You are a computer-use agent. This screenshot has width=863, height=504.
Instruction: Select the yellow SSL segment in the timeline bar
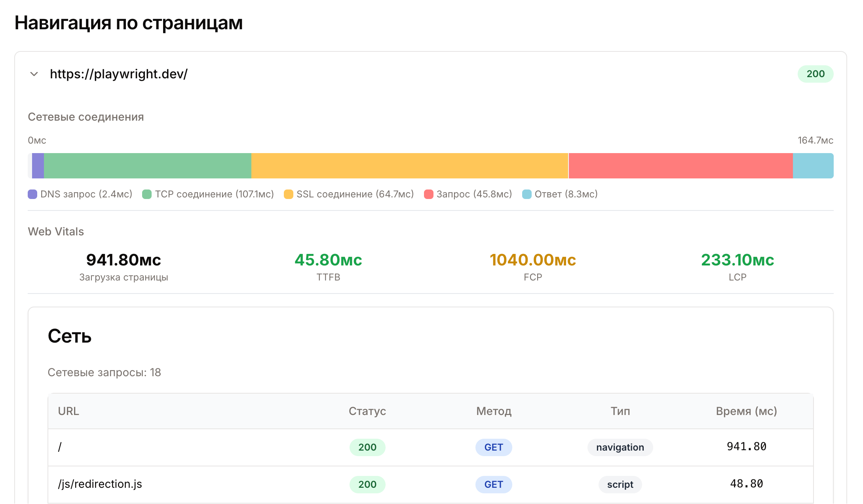click(408, 166)
